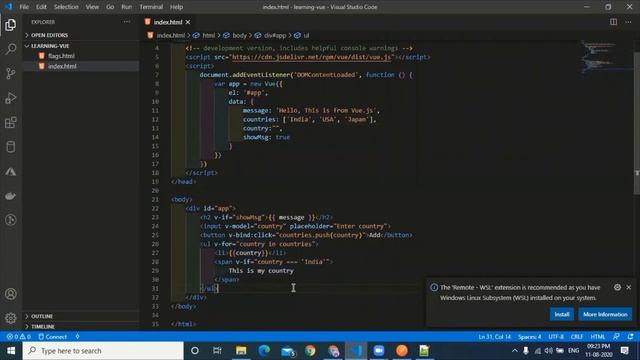Open the File menu
The width and height of the screenshot is (640, 360).
click(x=24, y=7)
